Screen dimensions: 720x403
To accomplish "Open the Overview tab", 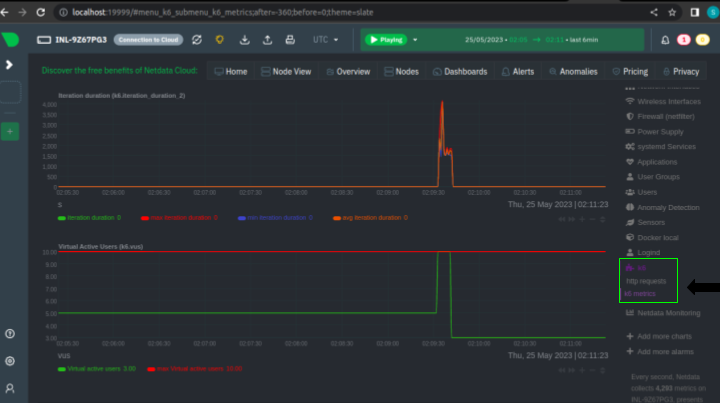I will (x=348, y=72).
